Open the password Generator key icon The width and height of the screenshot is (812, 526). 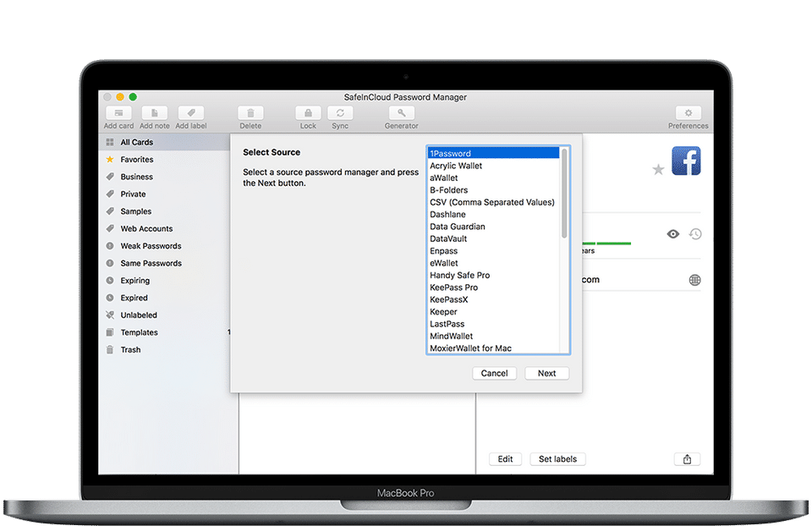(401, 112)
